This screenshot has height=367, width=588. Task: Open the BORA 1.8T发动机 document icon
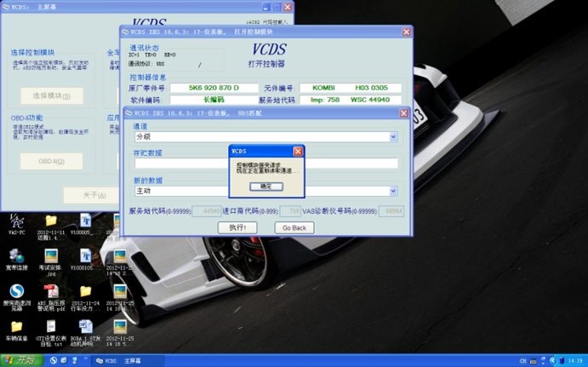[85, 327]
